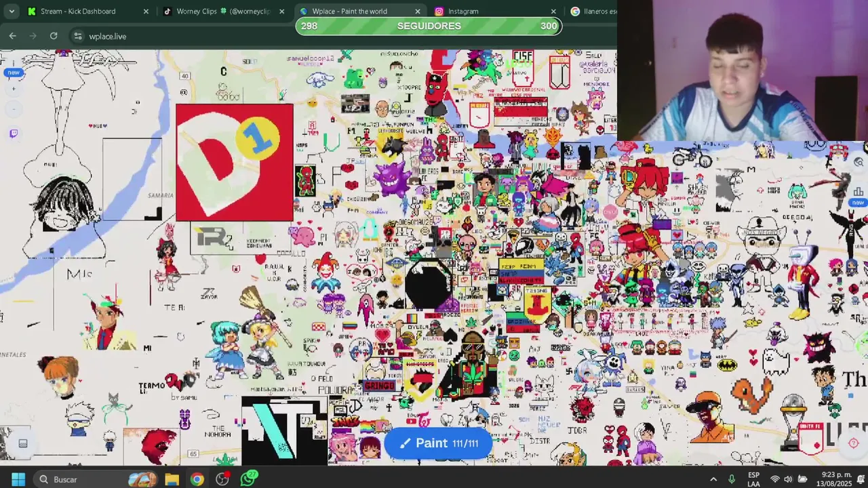This screenshot has height=488, width=868.
Task: Open the right-side icon with new badge
Action: click(x=859, y=192)
